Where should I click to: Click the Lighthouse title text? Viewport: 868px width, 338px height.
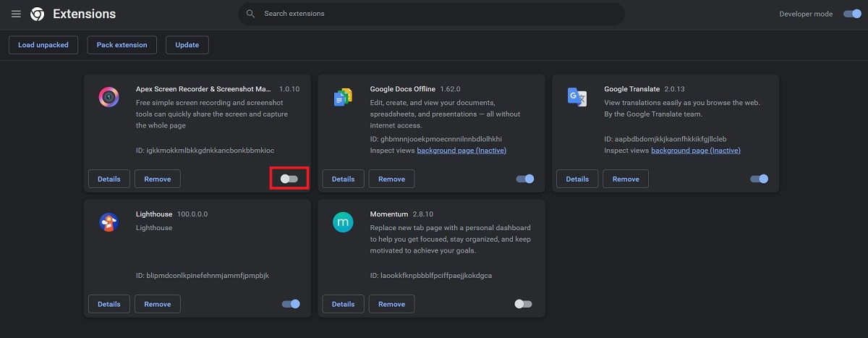point(154,214)
